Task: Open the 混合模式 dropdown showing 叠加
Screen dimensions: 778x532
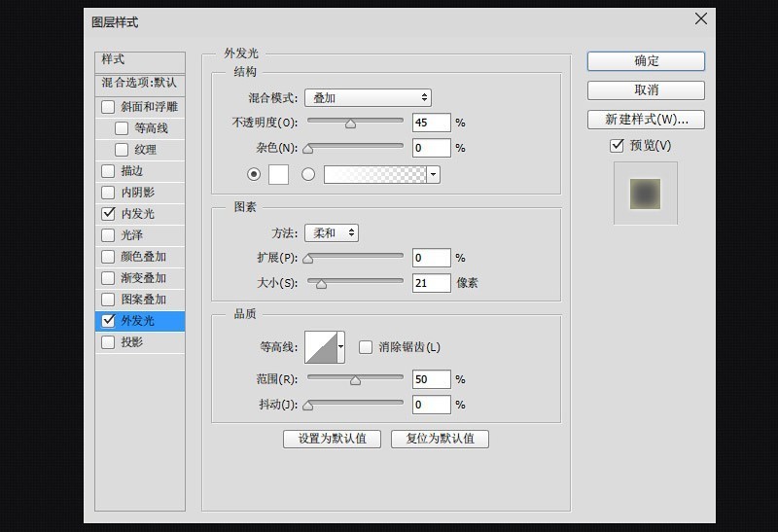Action: (x=368, y=97)
